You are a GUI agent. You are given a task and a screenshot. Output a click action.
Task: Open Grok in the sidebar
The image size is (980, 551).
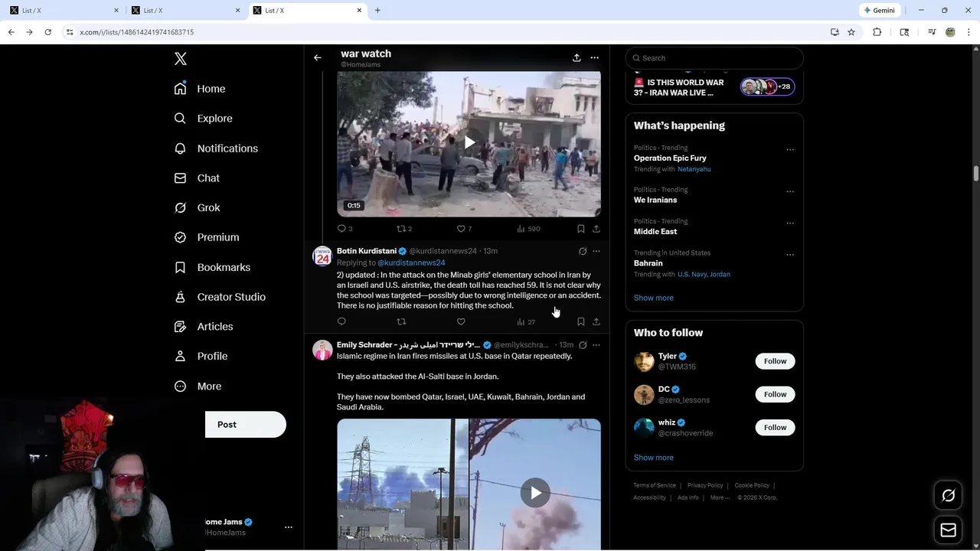[x=197, y=208]
